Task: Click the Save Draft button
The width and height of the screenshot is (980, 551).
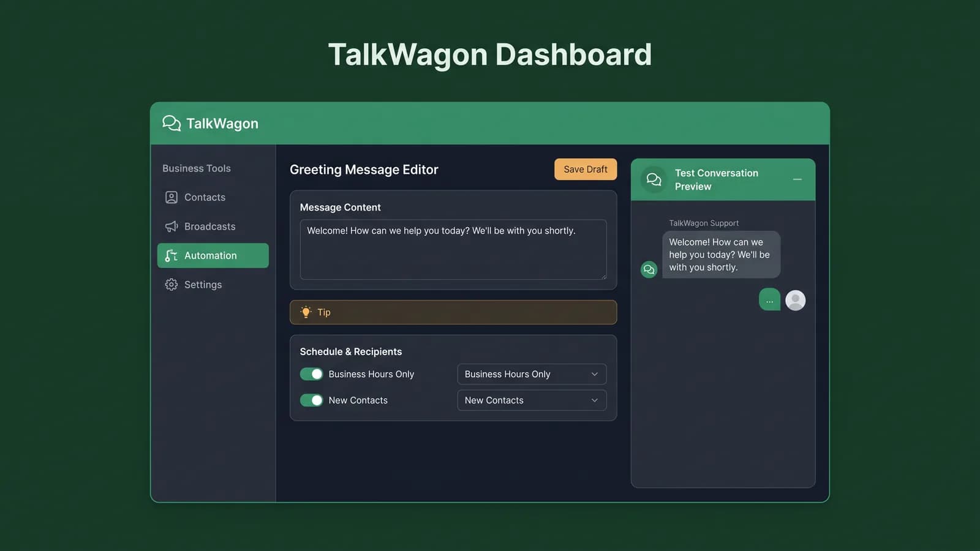Action: (586, 170)
